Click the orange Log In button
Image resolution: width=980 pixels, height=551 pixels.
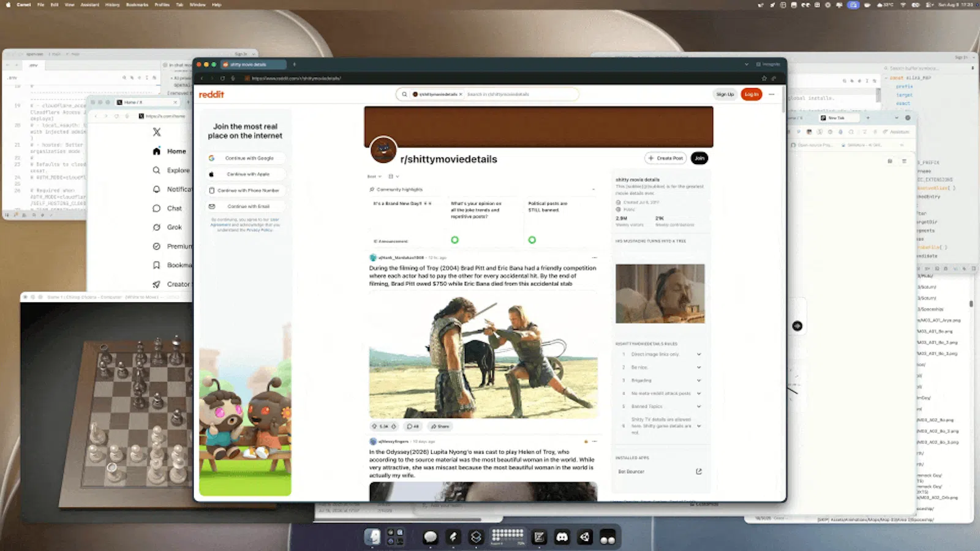click(752, 94)
